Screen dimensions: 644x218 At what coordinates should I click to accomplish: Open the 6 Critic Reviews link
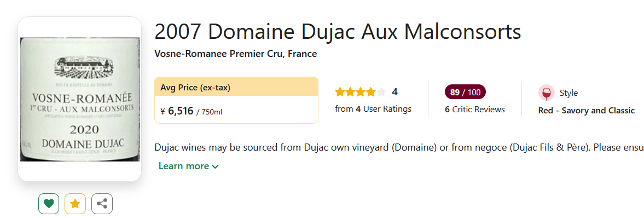coord(475,110)
